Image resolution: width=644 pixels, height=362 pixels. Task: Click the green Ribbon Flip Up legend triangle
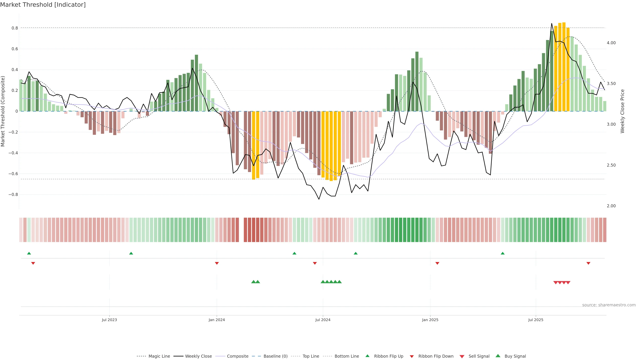click(x=367, y=356)
